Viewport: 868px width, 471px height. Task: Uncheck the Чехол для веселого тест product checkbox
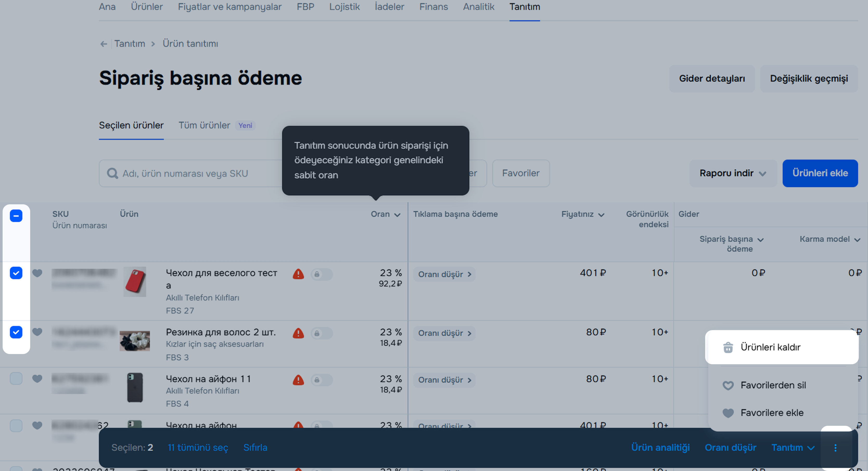[x=16, y=273]
